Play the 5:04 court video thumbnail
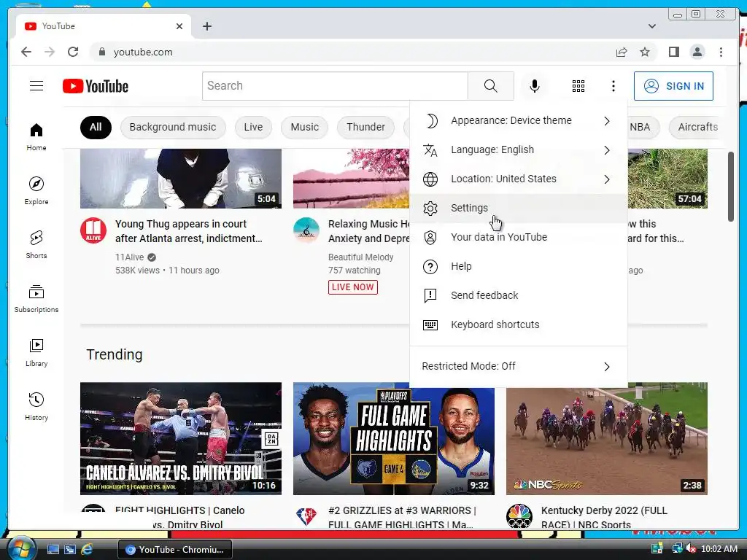The height and width of the screenshot is (560, 747). tap(181, 179)
